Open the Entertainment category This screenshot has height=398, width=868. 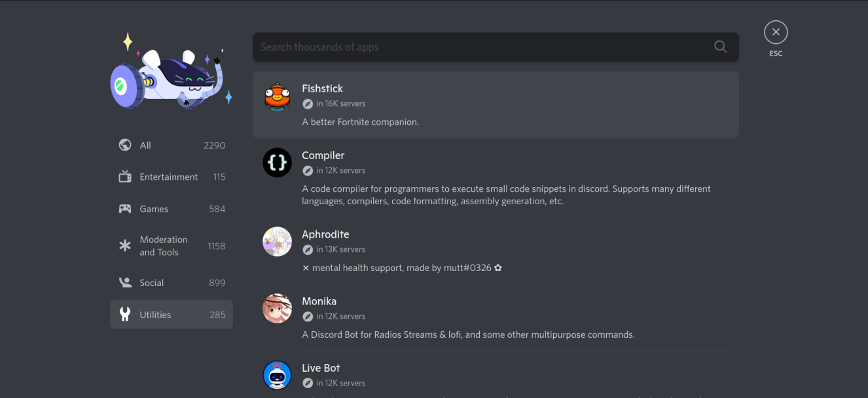(168, 176)
